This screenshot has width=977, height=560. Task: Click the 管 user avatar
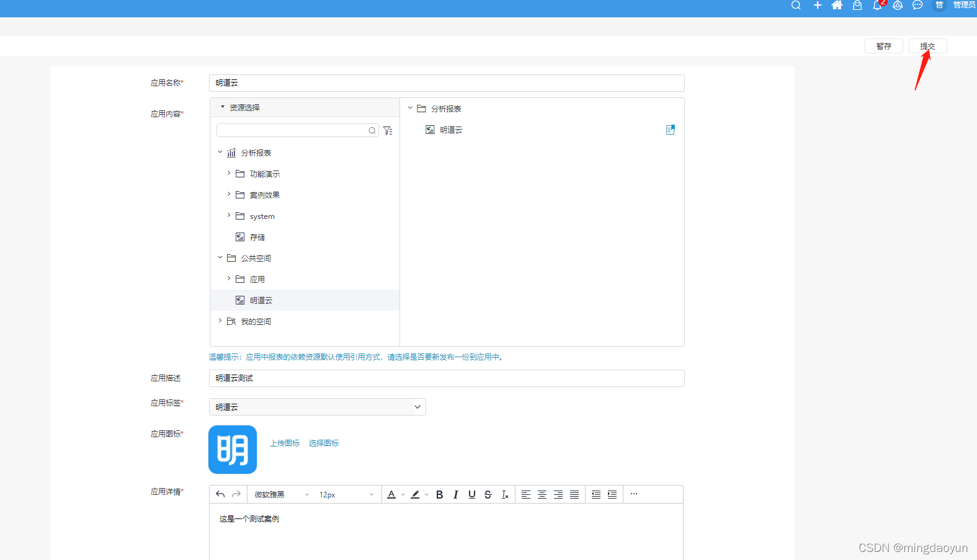[939, 5]
